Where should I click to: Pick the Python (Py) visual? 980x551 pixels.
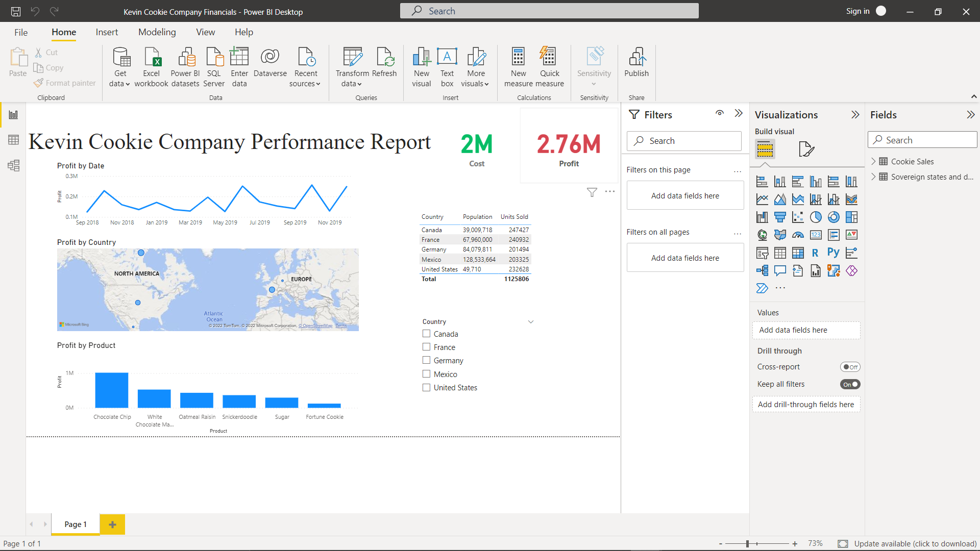(834, 253)
